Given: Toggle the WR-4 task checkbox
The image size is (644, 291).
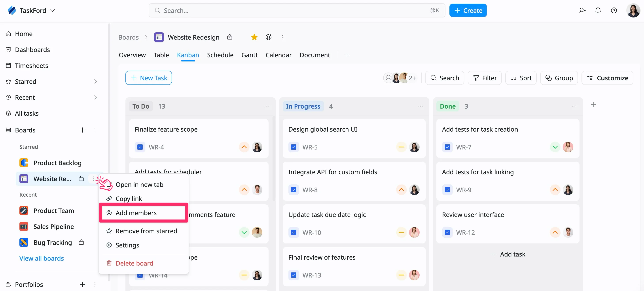Looking at the screenshot, I should pos(140,147).
